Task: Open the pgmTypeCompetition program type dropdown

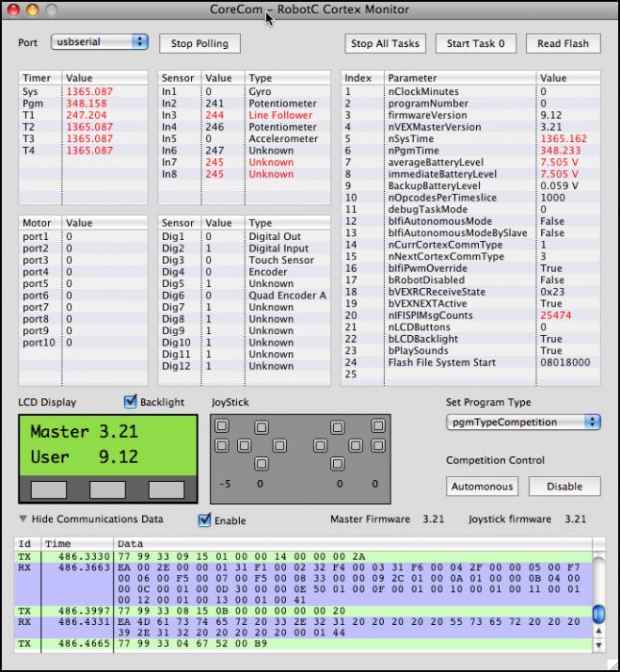Action: tap(523, 422)
